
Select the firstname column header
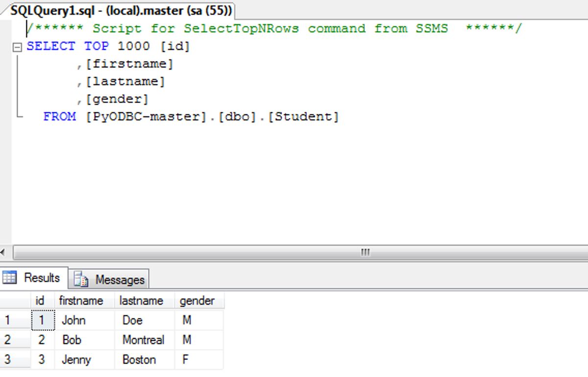tap(81, 301)
